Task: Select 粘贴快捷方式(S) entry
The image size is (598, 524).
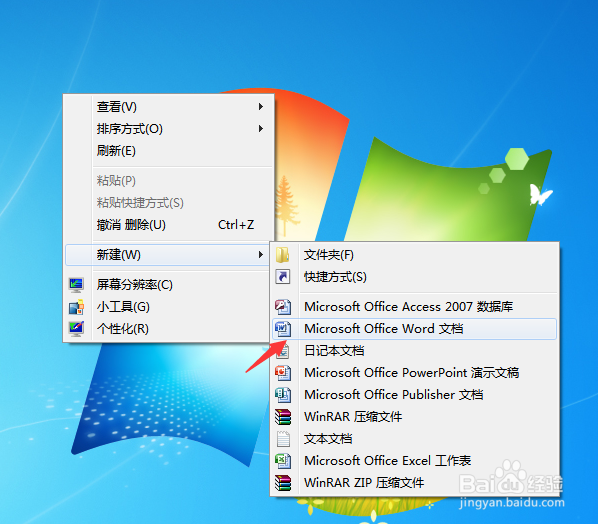Action: click(168, 203)
